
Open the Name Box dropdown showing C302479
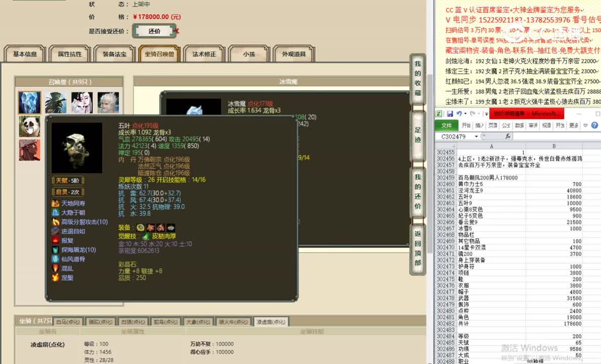(x=476, y=136)
